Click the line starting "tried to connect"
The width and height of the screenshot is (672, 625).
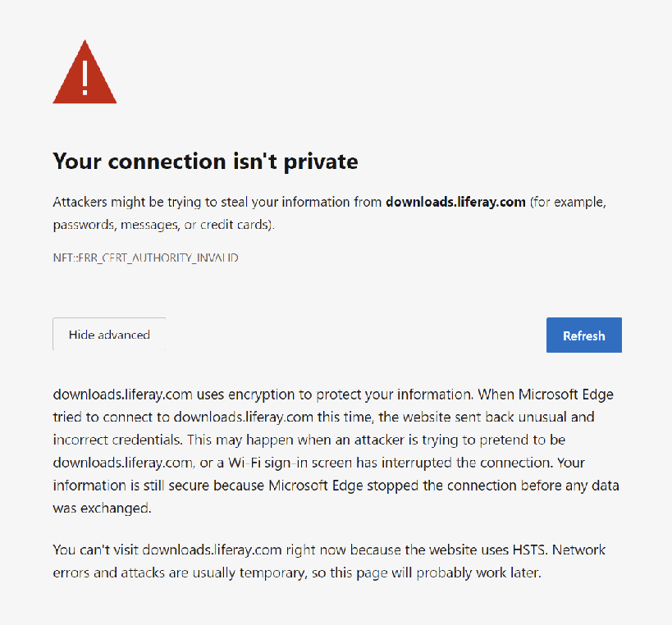323,417
